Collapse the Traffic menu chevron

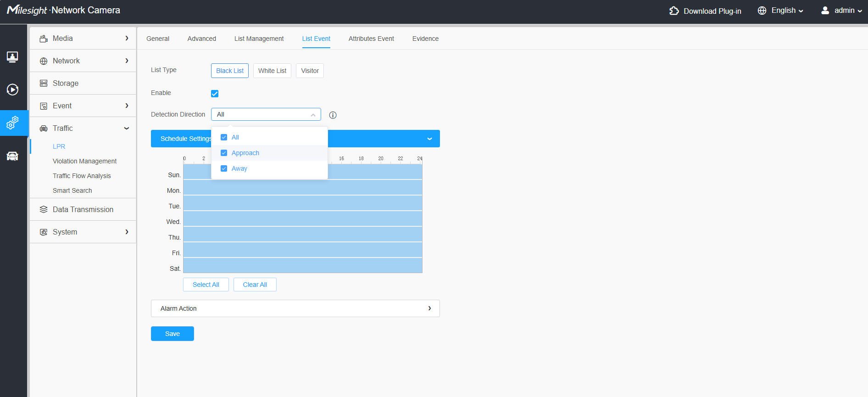click(x=127, y=129)
